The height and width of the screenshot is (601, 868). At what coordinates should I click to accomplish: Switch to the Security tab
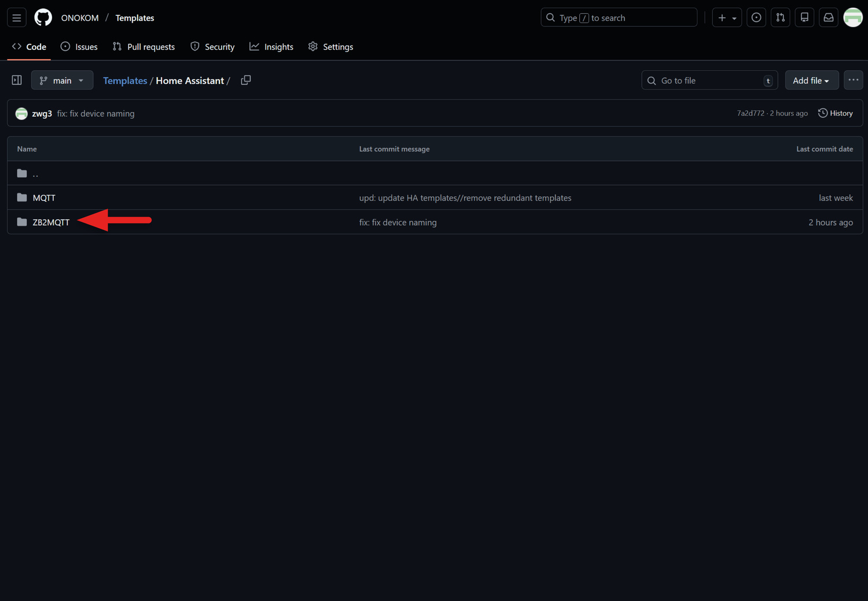pos(212,47)
